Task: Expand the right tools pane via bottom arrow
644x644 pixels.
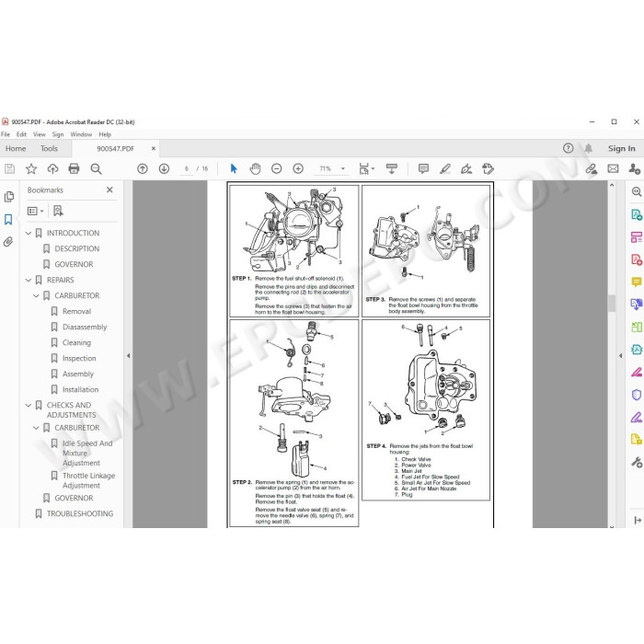Action: [x=638, y=521]
